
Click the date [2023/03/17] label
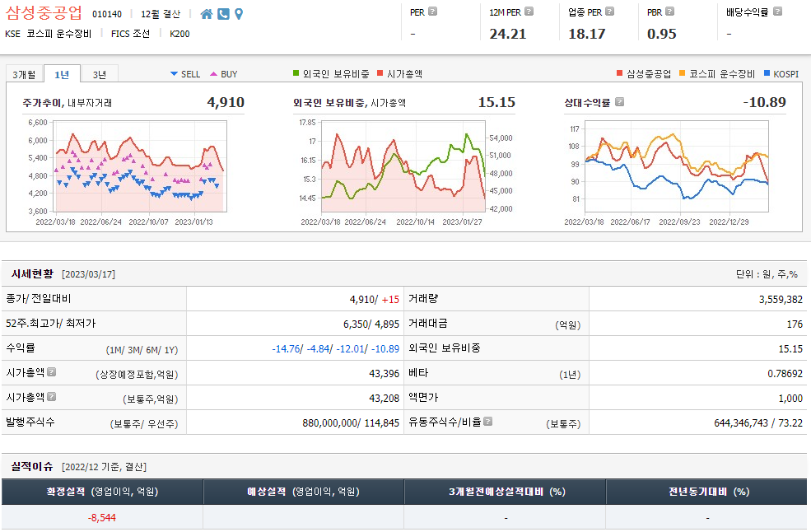88,274
